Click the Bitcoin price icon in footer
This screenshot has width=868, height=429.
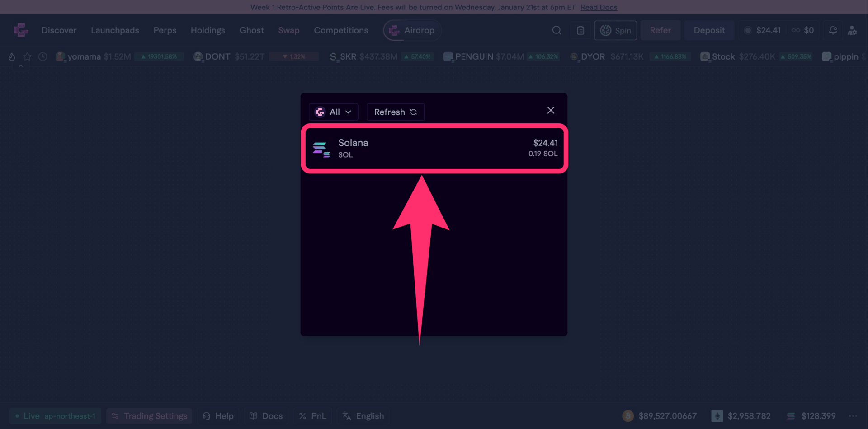click(x=628, y=416)
